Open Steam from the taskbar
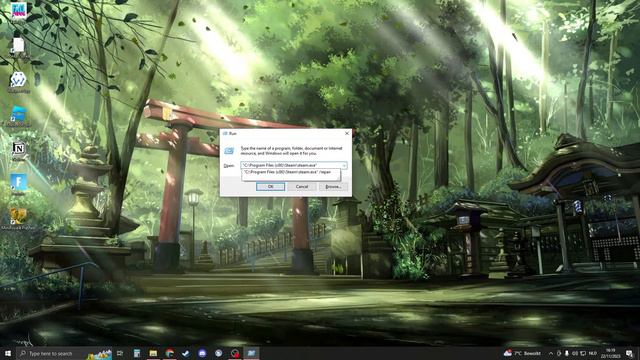Screen dimensions: 640x360 (218, 353)
